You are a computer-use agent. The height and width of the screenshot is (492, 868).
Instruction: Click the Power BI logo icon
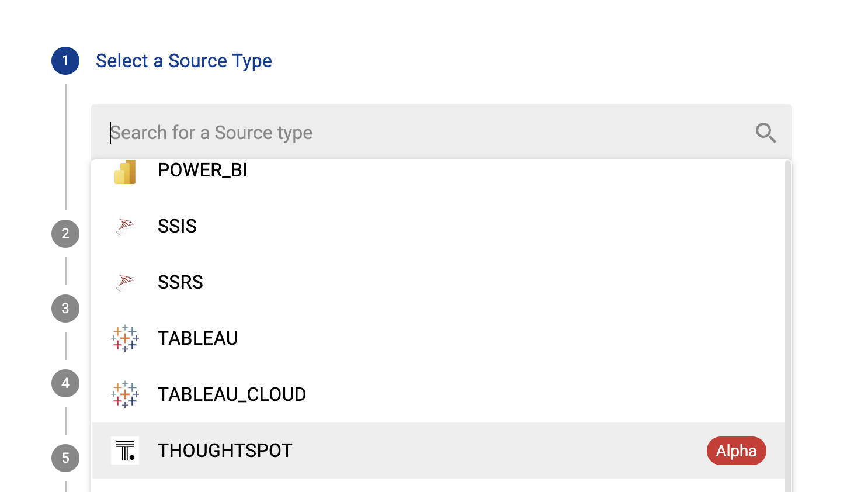point(125,172)
